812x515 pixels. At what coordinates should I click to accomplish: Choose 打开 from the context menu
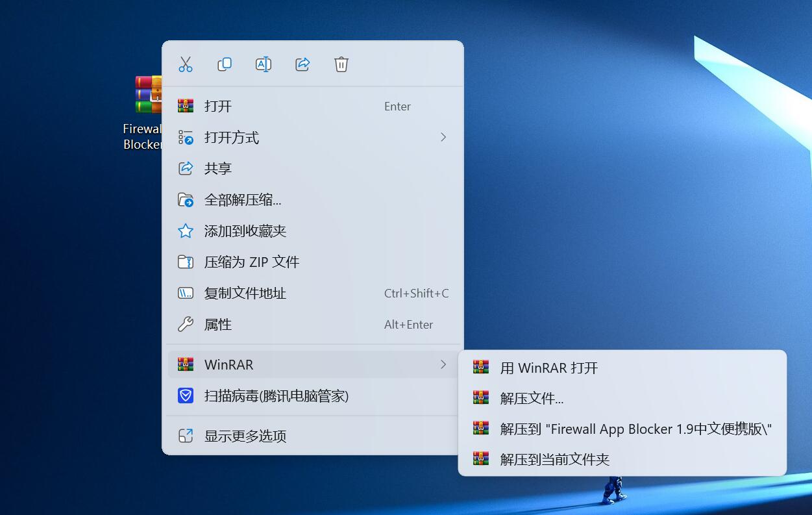218,107
